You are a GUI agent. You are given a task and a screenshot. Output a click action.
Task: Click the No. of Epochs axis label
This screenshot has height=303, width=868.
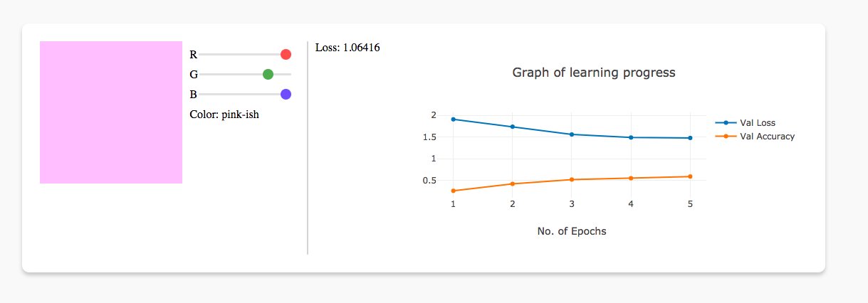coord(572,231)
